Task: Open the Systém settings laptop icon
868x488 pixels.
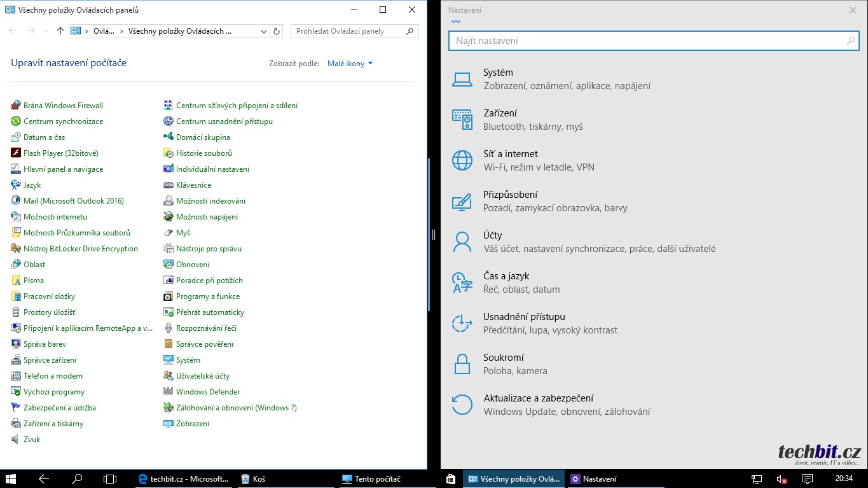Action: (462, 80)
